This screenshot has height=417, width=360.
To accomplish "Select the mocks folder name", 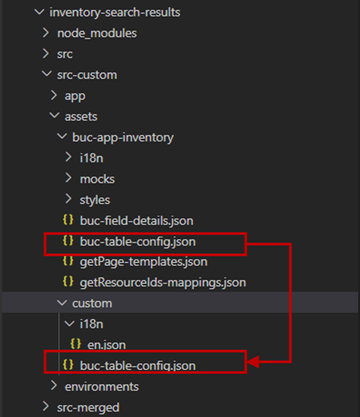I will (97, 179).
